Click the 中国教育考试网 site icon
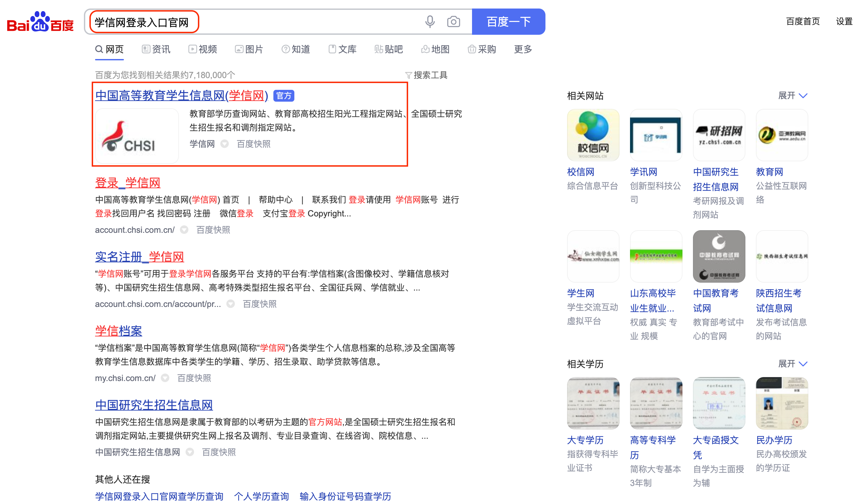868x503 pixels. 719,256
